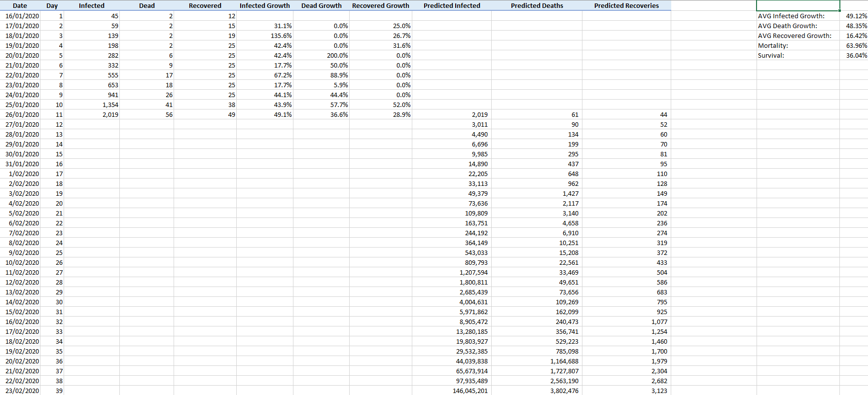Click the date cell 16/01/2020
This screenshot has width=868, height=395.
pyautogui.click(x=22, y=16)
